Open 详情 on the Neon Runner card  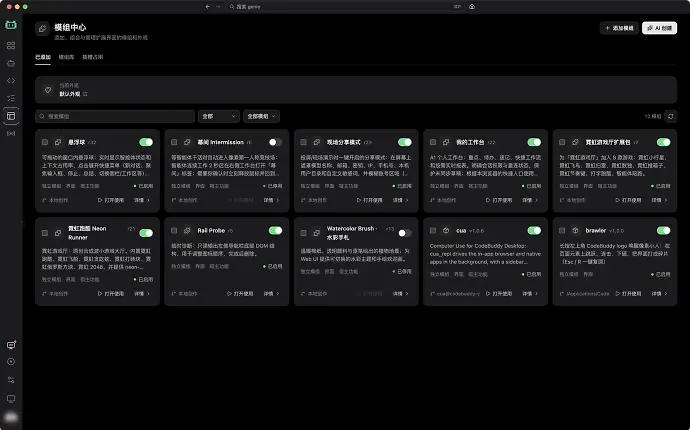pos(142,294)
